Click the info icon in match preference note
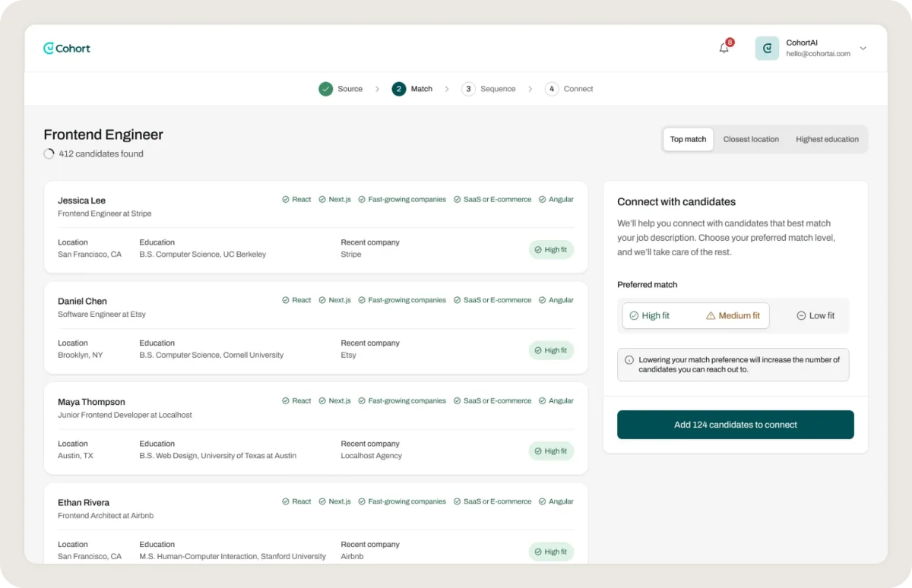The image size is (912, 588). click(629, 360)
